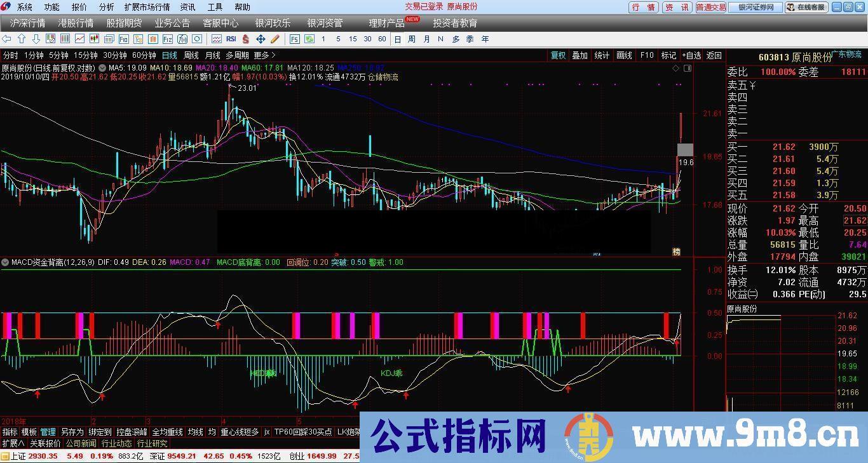Open the 工具 menu
This screenshot has width=868, height=463.
214,7
